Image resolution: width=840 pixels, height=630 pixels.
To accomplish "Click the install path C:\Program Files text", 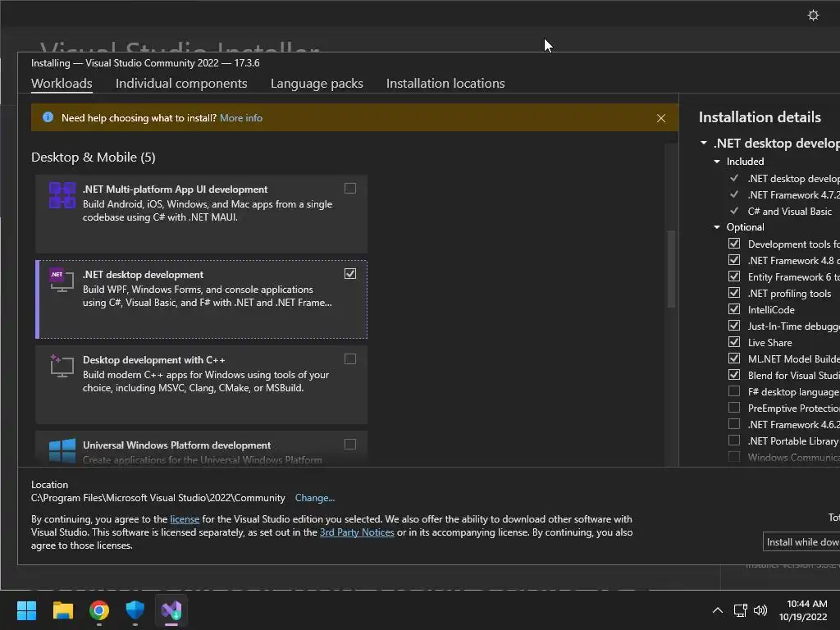I will pos(158,498).
